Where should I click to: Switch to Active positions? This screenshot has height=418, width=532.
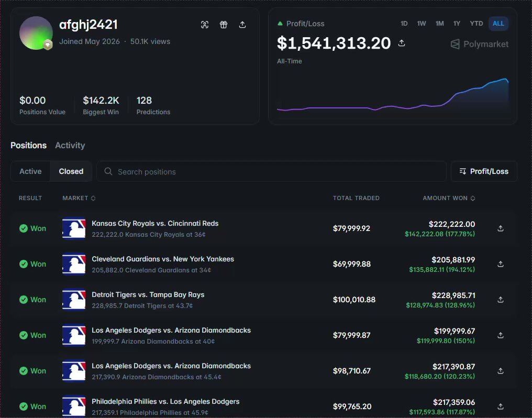point(30,171)
